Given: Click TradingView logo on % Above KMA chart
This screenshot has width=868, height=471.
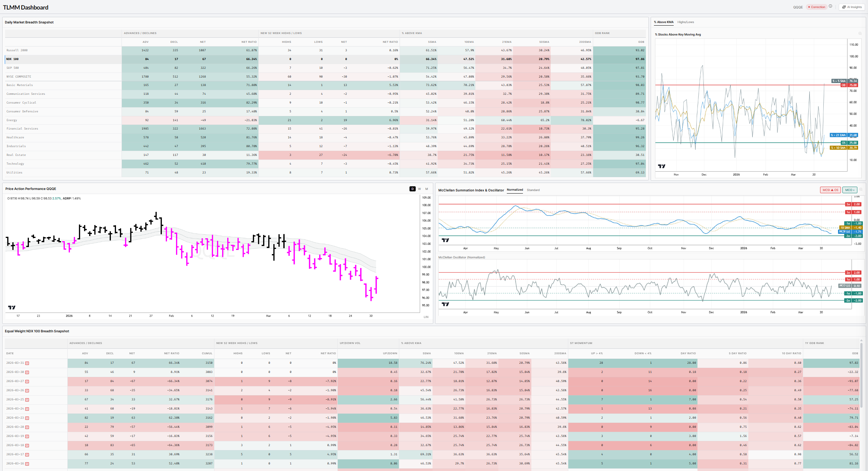Looking at the screenshot, I should (x=661, y=166).
